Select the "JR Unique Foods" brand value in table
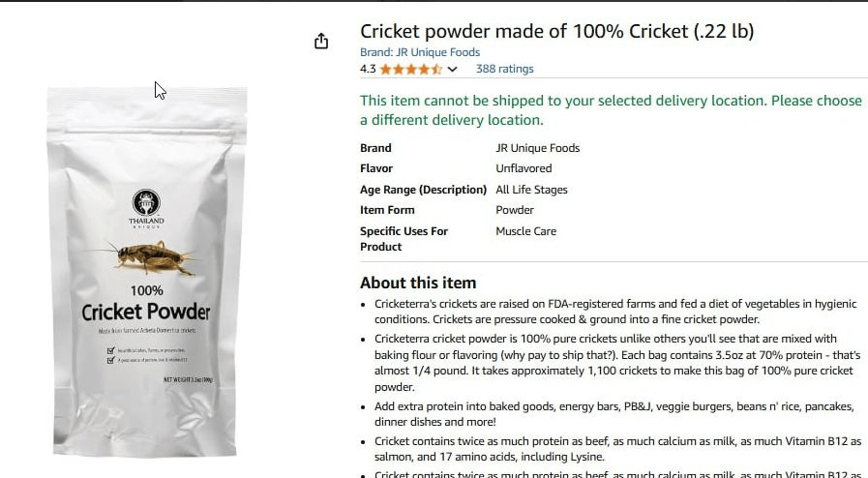Viewport: 868px width, 478px height. (x=537, y=148)
